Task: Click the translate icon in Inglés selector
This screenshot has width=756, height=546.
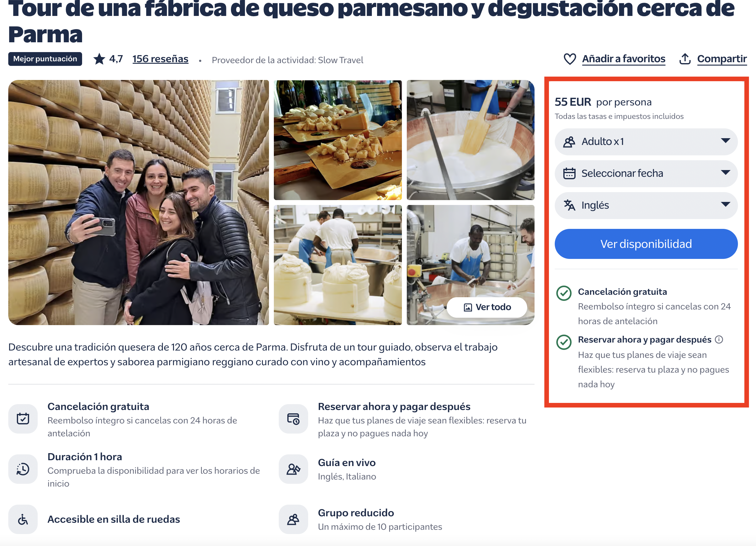Action: pyautogui.click(x=569, y=205)
